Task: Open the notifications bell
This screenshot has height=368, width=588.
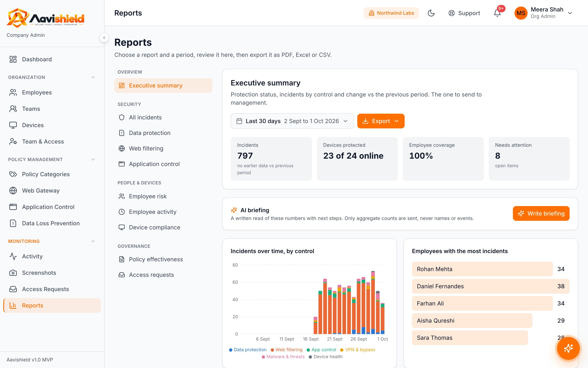Action: [497, 13]
